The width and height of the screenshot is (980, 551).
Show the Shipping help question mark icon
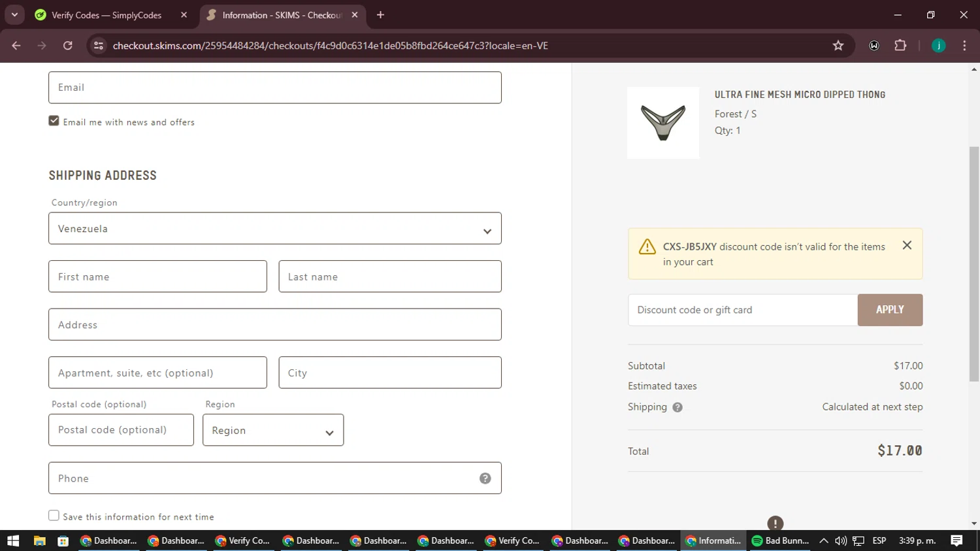pyautogui.click(x=678, y=407)
